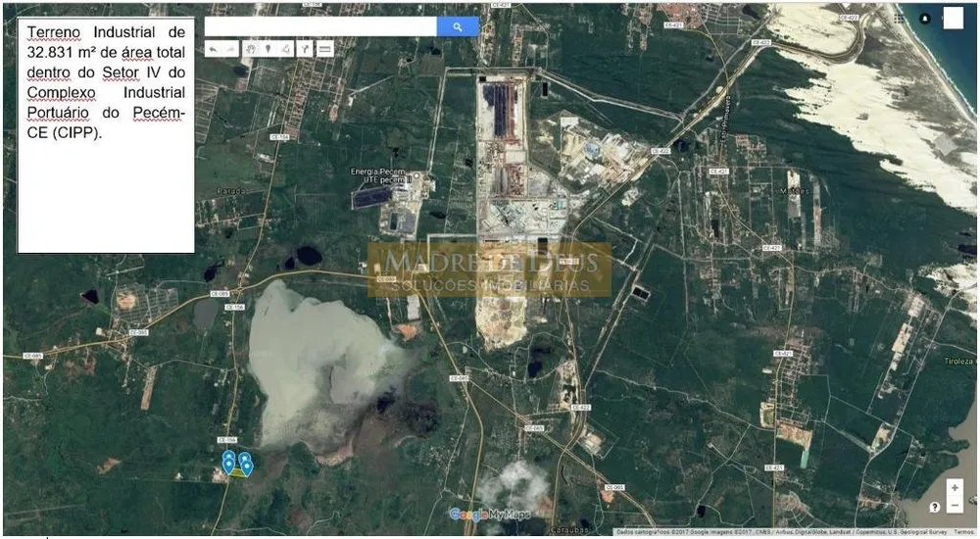
Task: Select the measure distances ruler tool
Action: (325, 49)
